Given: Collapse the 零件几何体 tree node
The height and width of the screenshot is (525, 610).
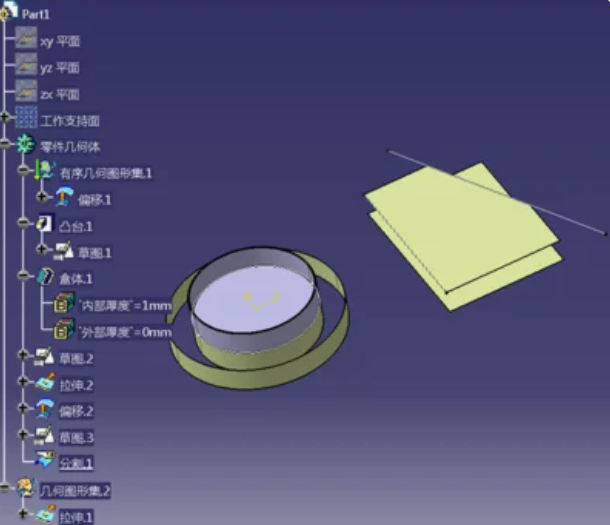Looking at the screenshot, I should pos(7,146).
